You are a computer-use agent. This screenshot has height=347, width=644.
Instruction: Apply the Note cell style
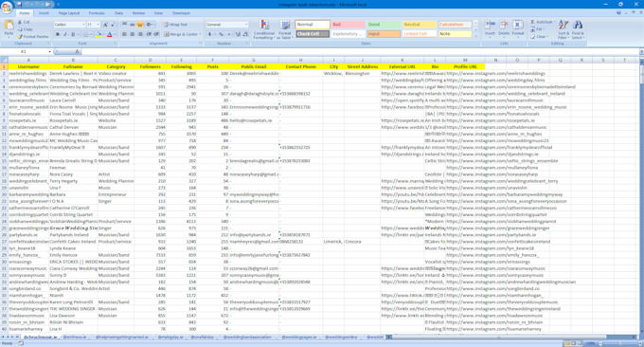(x=456, y=34)
